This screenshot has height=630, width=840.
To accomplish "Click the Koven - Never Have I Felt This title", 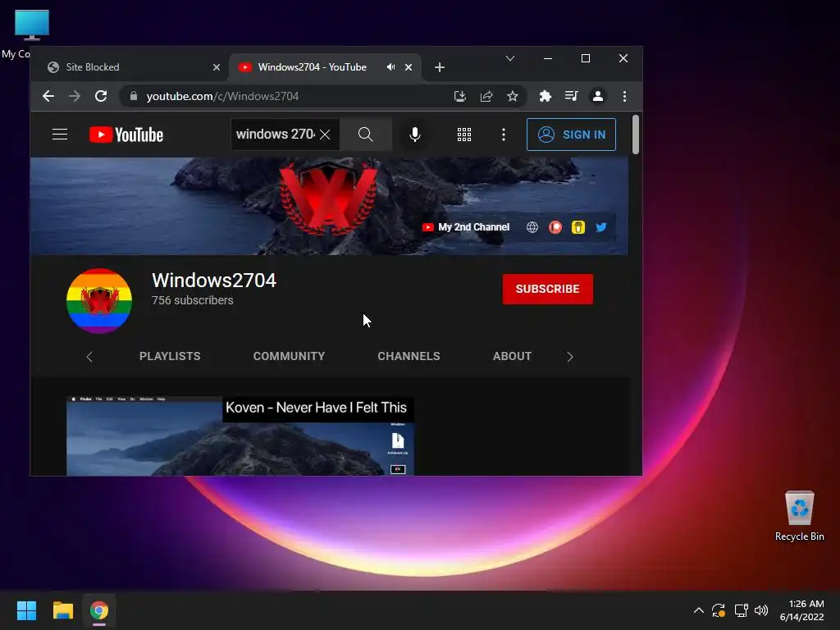I will point(316,408).
